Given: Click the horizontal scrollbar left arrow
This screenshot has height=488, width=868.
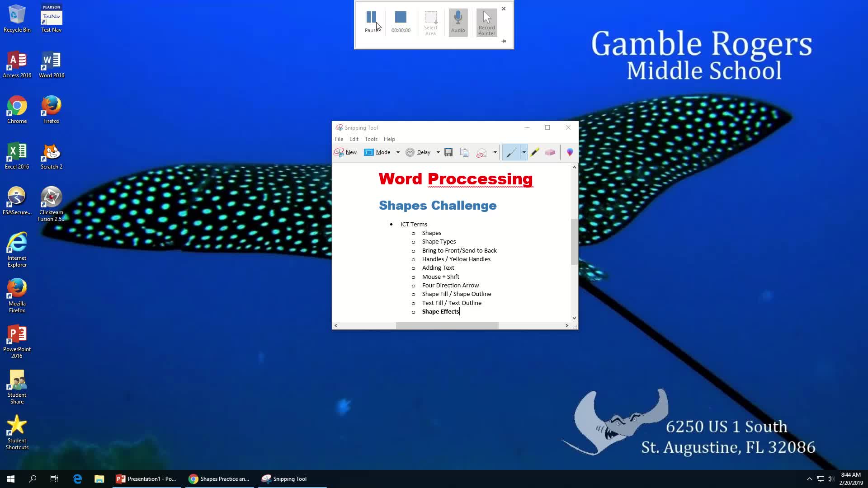Looking at the screenshot, I should click(336, 326).
